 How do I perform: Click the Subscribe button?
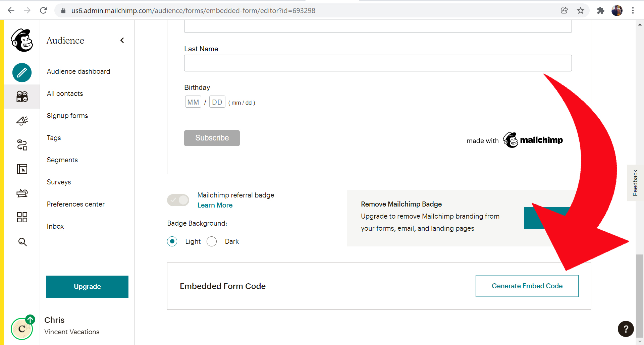click(x=212, y=138)
